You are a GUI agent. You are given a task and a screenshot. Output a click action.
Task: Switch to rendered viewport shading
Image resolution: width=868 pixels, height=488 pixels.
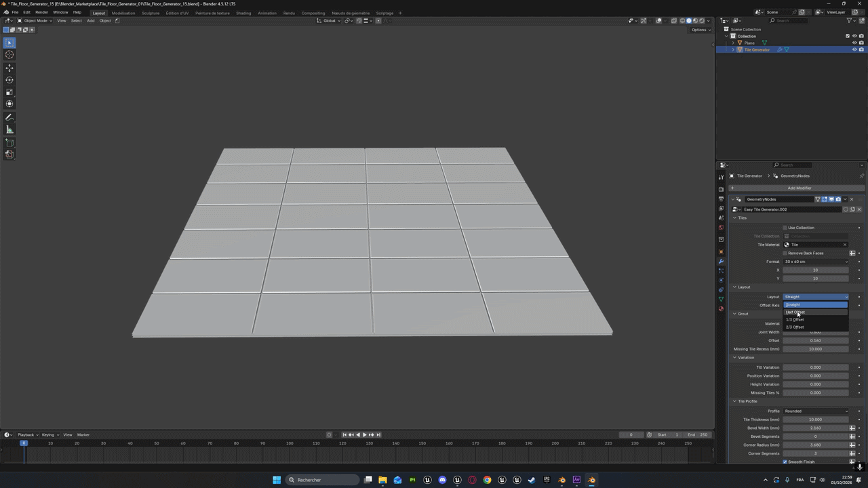pos(703,20)
